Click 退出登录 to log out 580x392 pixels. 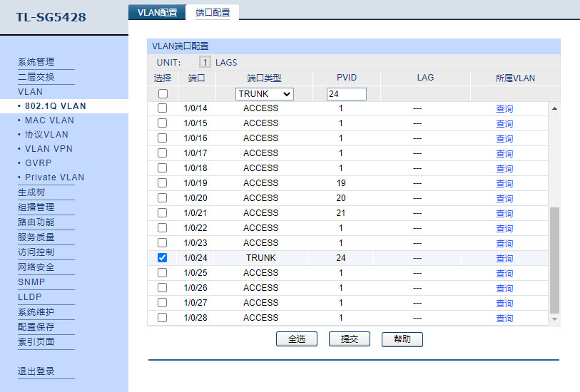point(36,371)
